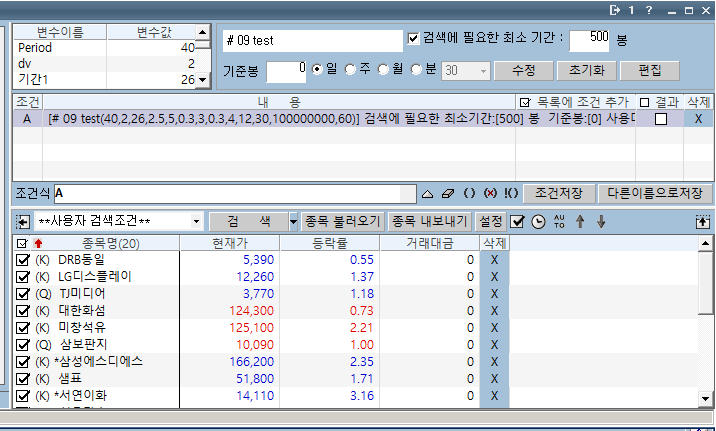Uncheck the 샘표 row checkbox
Image resolution: width=716 pixels, height=431 pixels.
click(22, 379)
